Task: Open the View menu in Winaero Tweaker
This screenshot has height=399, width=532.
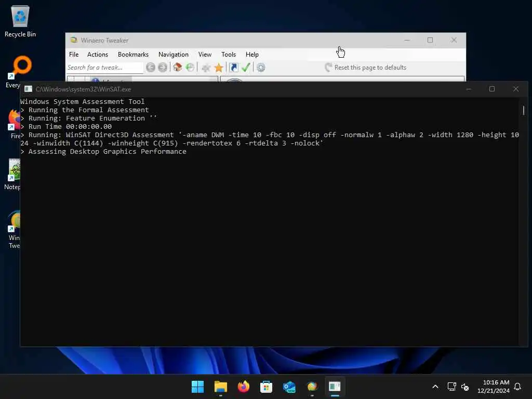Action: [x=205, y=54]
